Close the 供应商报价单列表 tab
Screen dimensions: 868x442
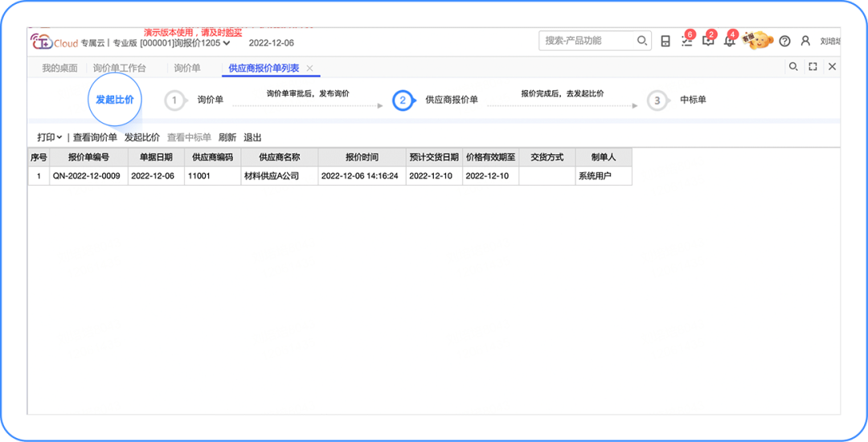310,68
